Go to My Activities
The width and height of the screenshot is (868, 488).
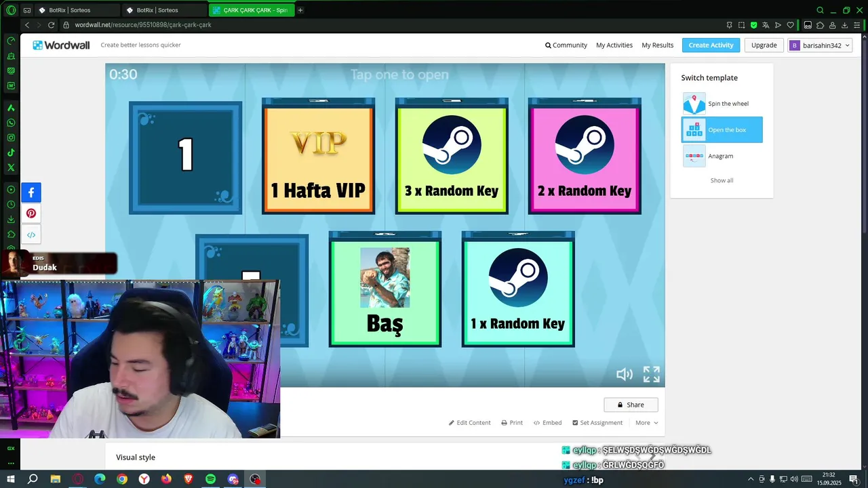(614, 45)
